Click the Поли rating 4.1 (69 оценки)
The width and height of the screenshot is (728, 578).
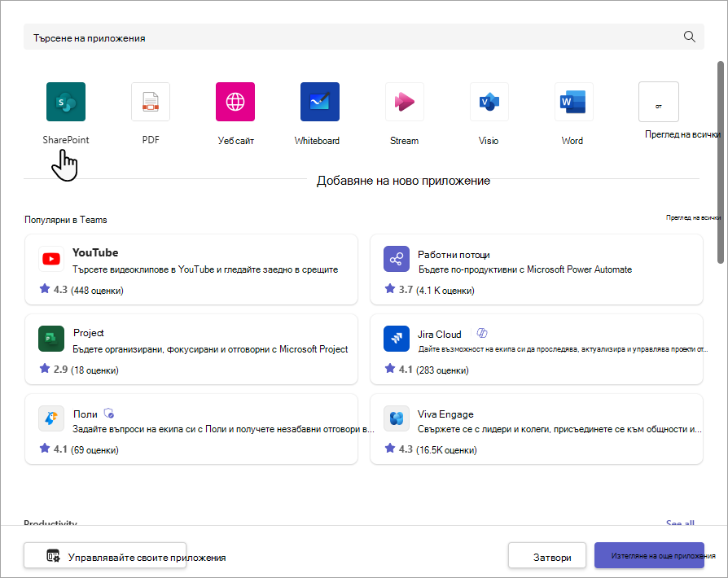coord(79,449)
